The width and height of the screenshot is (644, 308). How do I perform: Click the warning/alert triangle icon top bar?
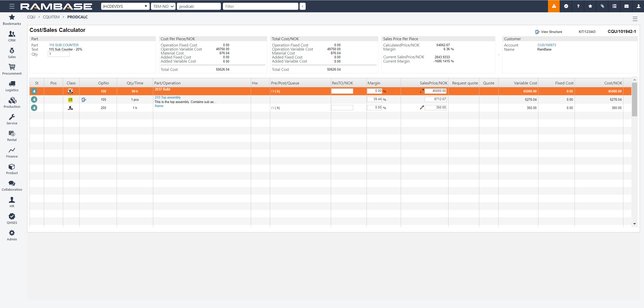[554, 6]
